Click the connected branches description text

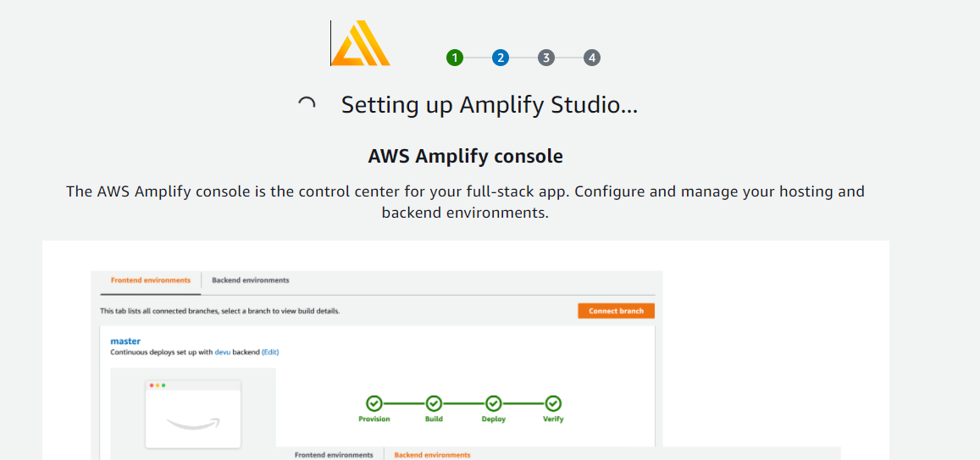point(220,311)
